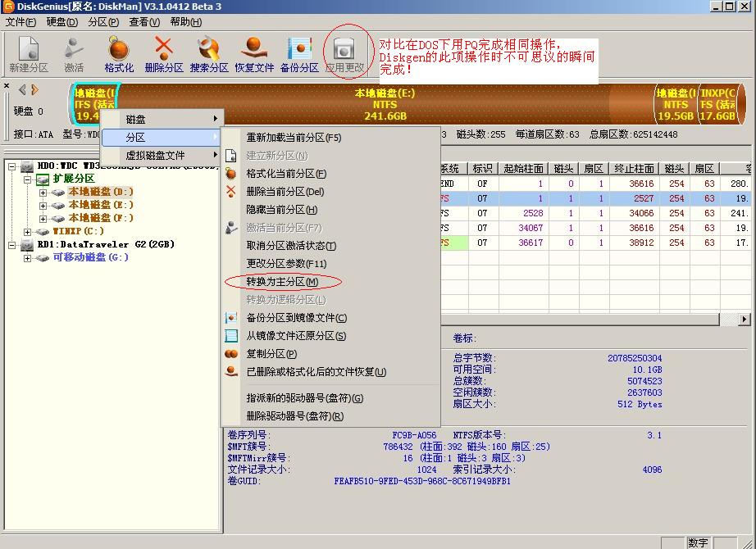
Task: Click icon beside 格式化当前分区(F) entry
Action: [x=231, y=174]
